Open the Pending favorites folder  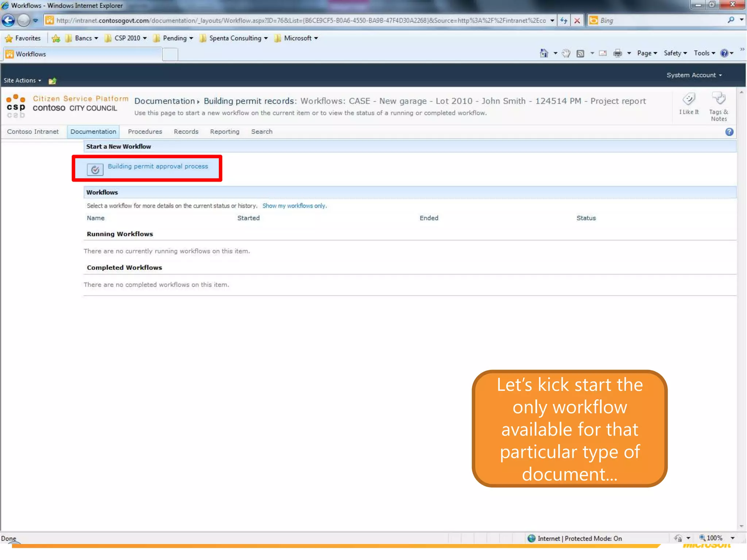tap(173, 38)
